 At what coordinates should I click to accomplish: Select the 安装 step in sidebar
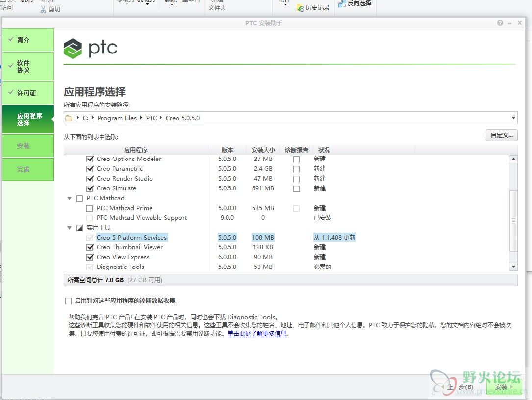tap(28, 146)
